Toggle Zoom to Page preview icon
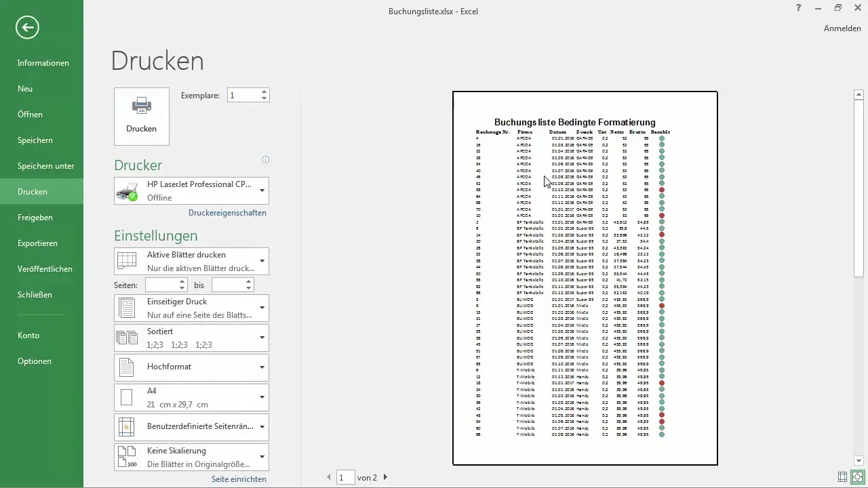This screenshot has width=868, height=488. click(858, 477)
